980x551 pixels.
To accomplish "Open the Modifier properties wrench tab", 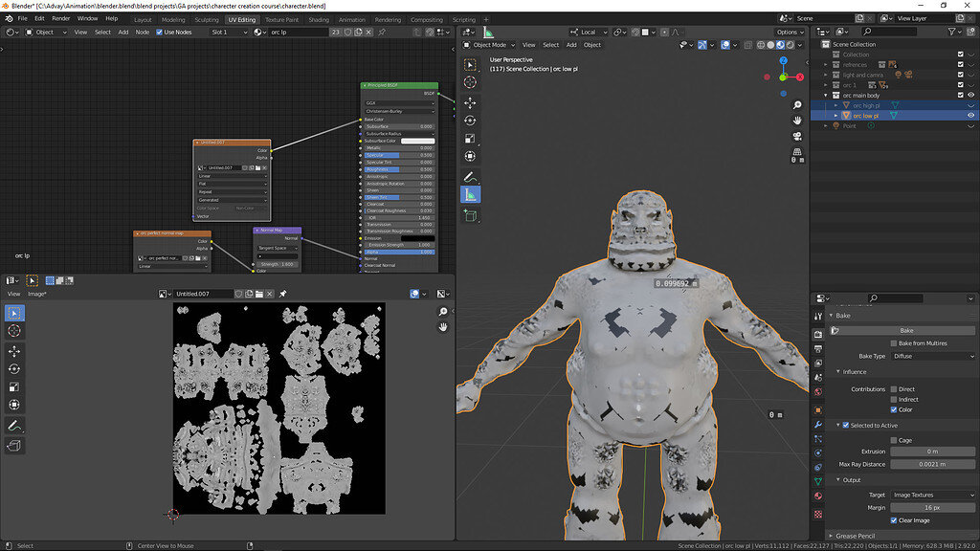I will (x=818, y=424).
